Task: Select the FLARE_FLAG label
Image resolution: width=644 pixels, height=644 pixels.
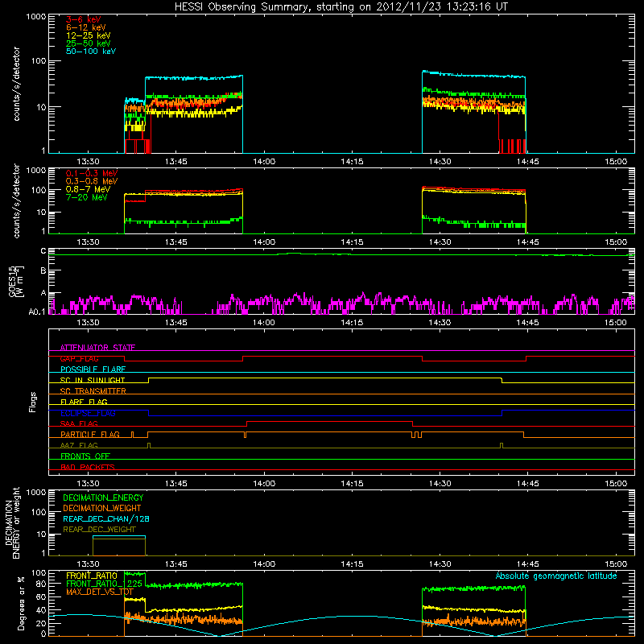Action: 84,402
